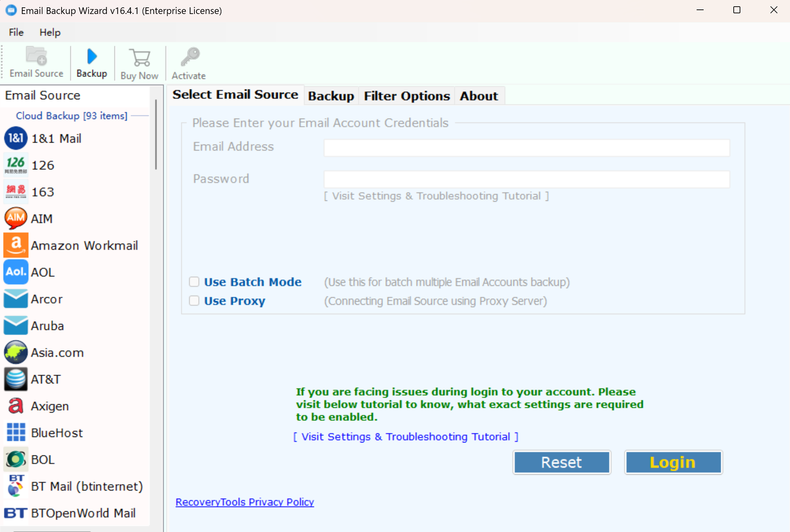Click the Login button

pos(673,462)
